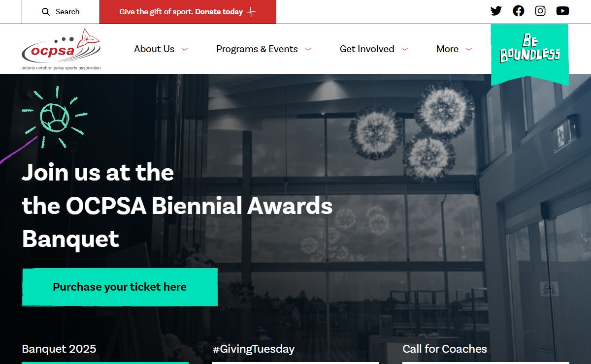This screenshot has height=364, width=591.
Task: Select the Banquet 2025 slide tab
Action: 59,349
